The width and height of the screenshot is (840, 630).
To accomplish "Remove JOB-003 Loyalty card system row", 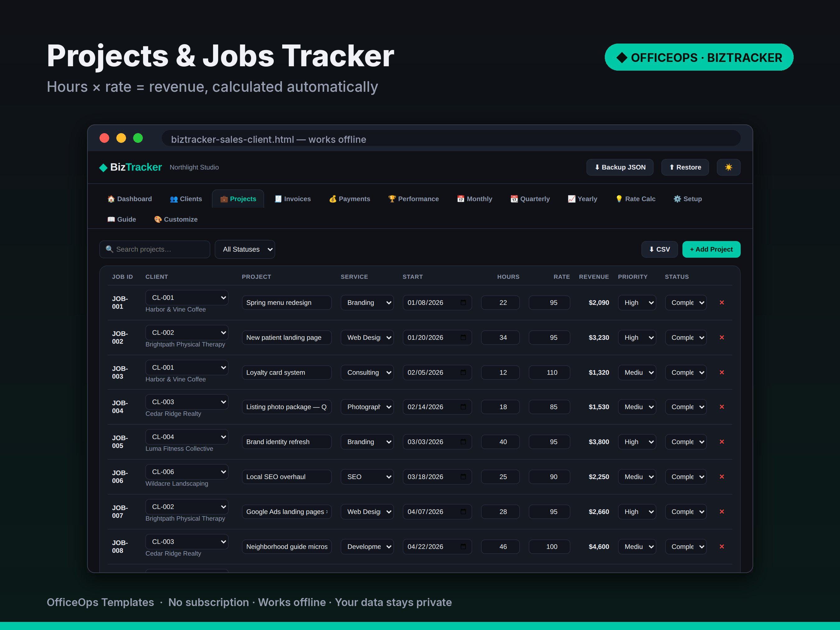I will click(x=721, y=372).
